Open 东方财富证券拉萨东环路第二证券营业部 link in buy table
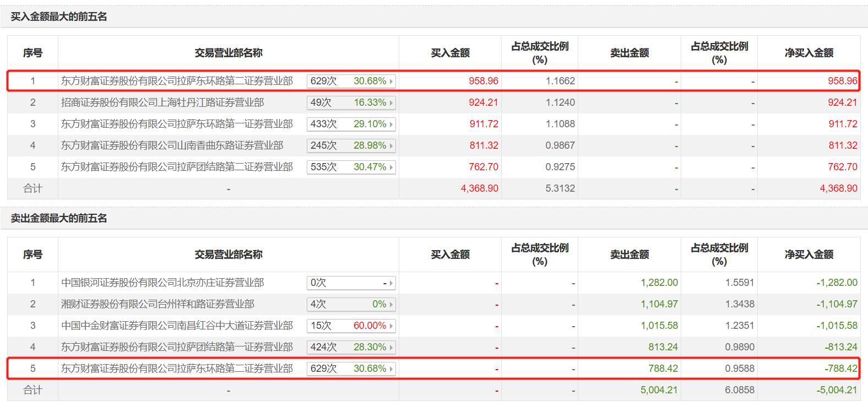This screenshot has height=406, width=868. pos(177,81)
